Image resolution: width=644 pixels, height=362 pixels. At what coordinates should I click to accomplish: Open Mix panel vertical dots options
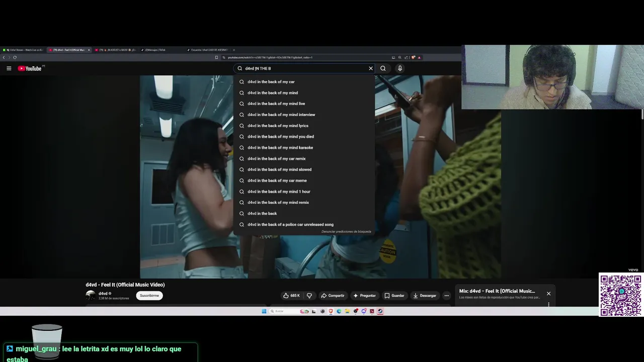[x=548, y=305]
